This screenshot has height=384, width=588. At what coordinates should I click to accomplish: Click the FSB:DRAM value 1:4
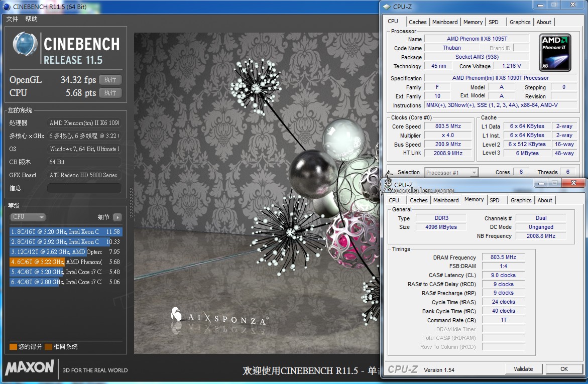click(x=503, y=266)
